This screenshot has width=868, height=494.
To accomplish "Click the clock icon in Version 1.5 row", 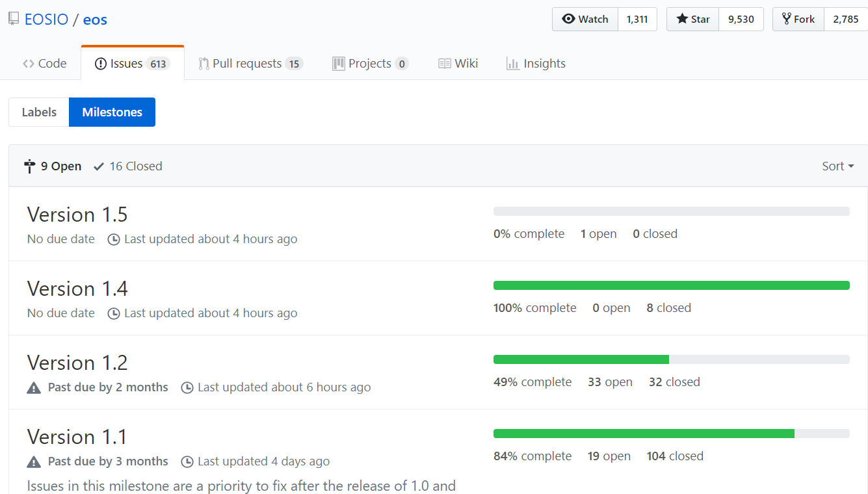I will pos(114,239).
